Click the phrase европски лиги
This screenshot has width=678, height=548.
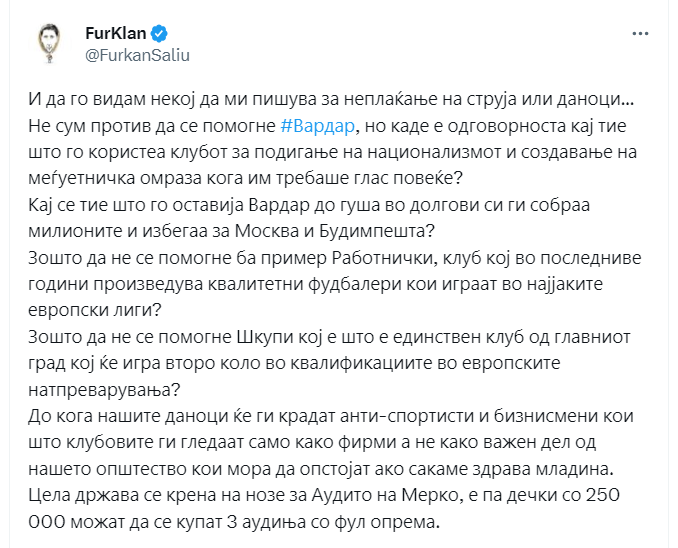coord(94,311)
